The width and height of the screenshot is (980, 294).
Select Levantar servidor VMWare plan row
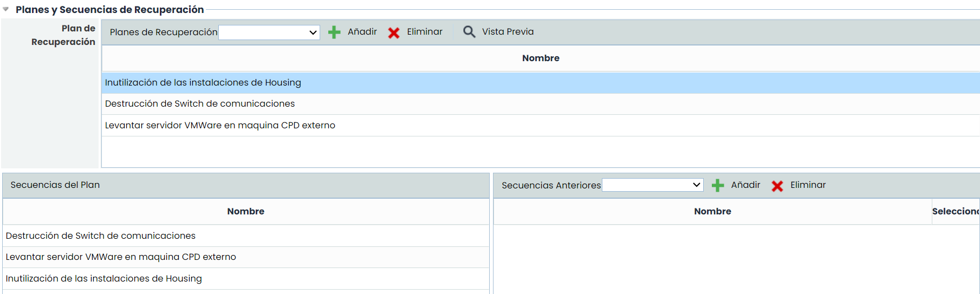pyautogui.click(x=220, y=126)
